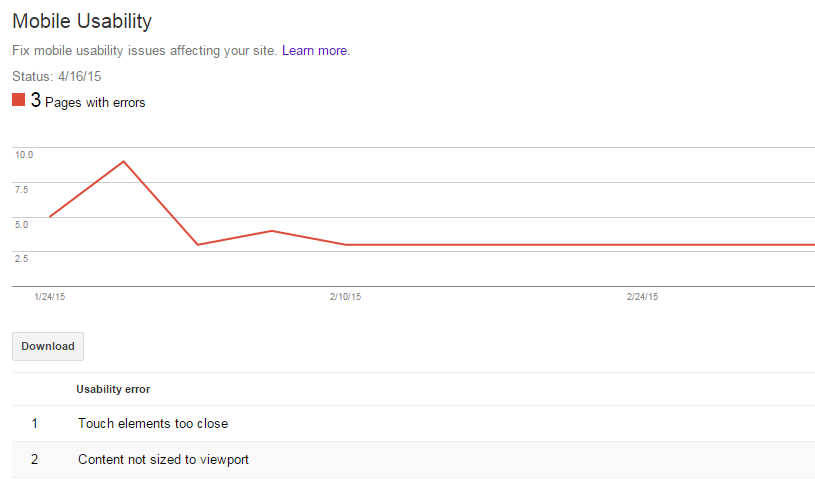Click the Usability error column header
The height and width of the screenshot is (493, 815).
coord(113,388)
